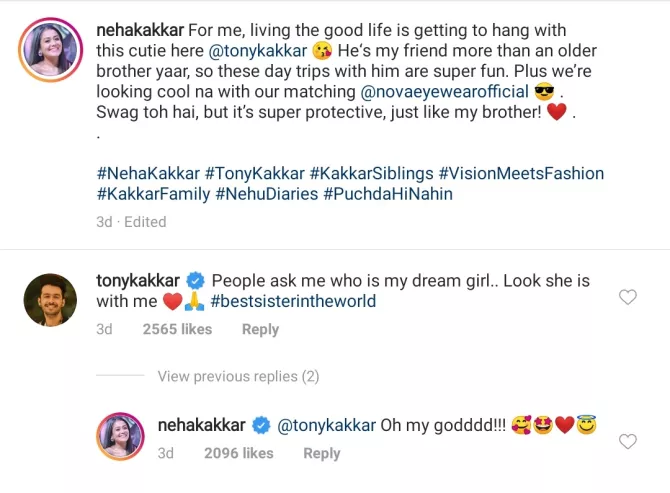View the 2096 likes on nehakakkar's reply
The height and width of the screenshot is (493, 670).
pos(238,453)
